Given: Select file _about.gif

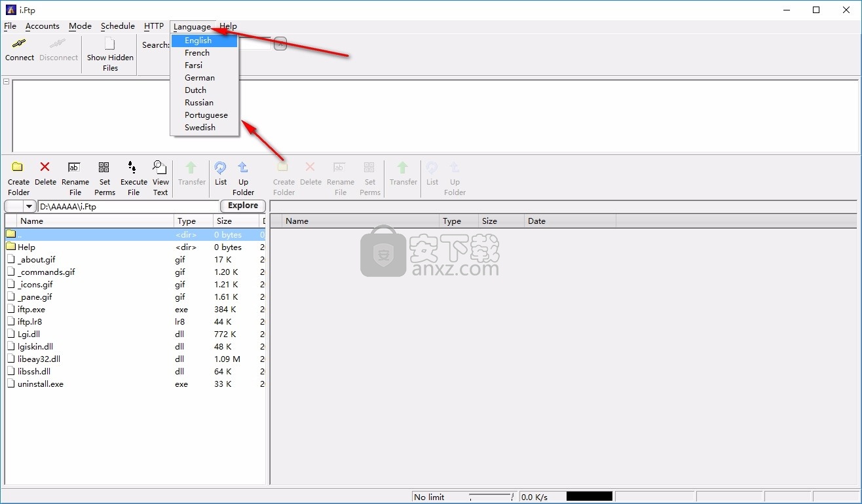Looking at the screenshot, I should coord(135,260).
